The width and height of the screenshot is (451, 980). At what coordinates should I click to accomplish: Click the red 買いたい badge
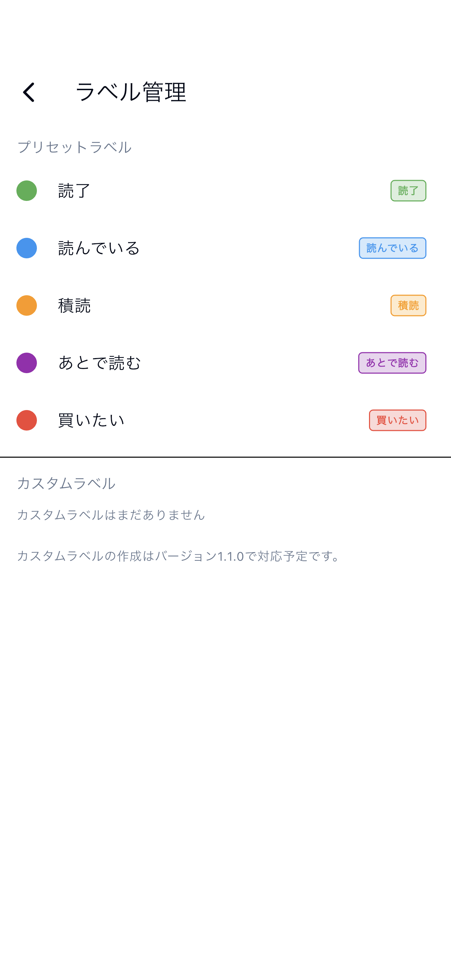tap(397, 420)
